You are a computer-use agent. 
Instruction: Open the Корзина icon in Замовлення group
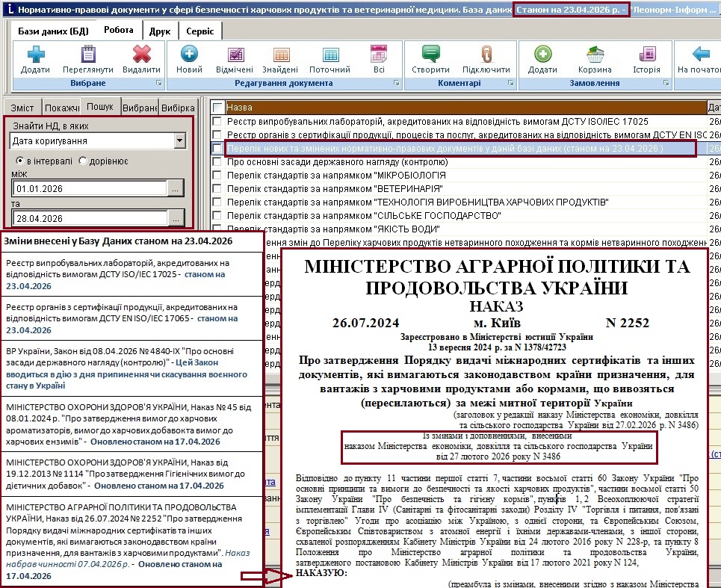click(x=594, y=56)
